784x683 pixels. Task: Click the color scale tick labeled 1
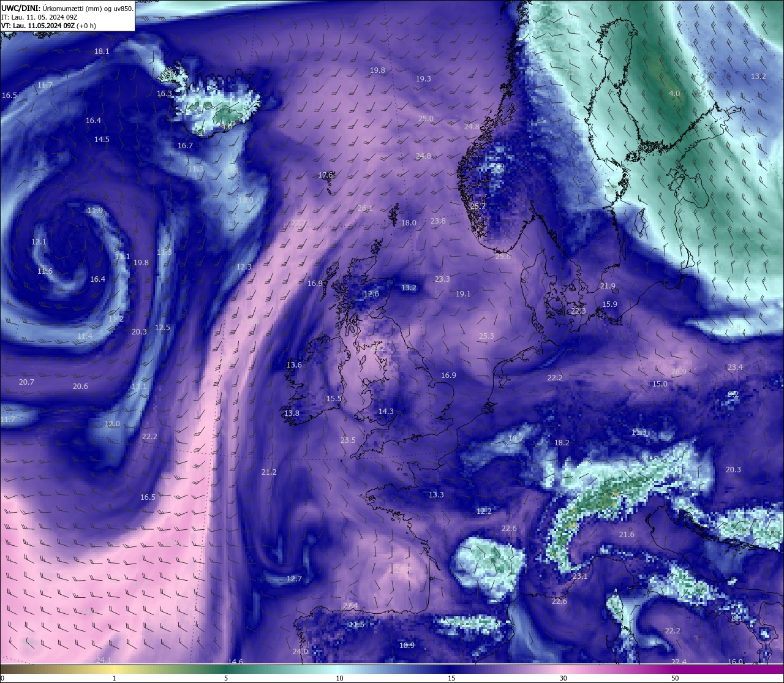click(x=114, y=678)
